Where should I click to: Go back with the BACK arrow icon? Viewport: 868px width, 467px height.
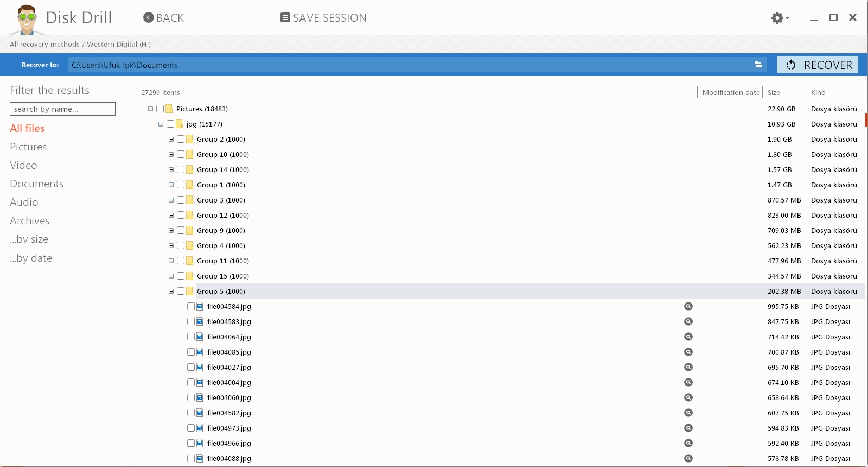(x=149, y=17)
